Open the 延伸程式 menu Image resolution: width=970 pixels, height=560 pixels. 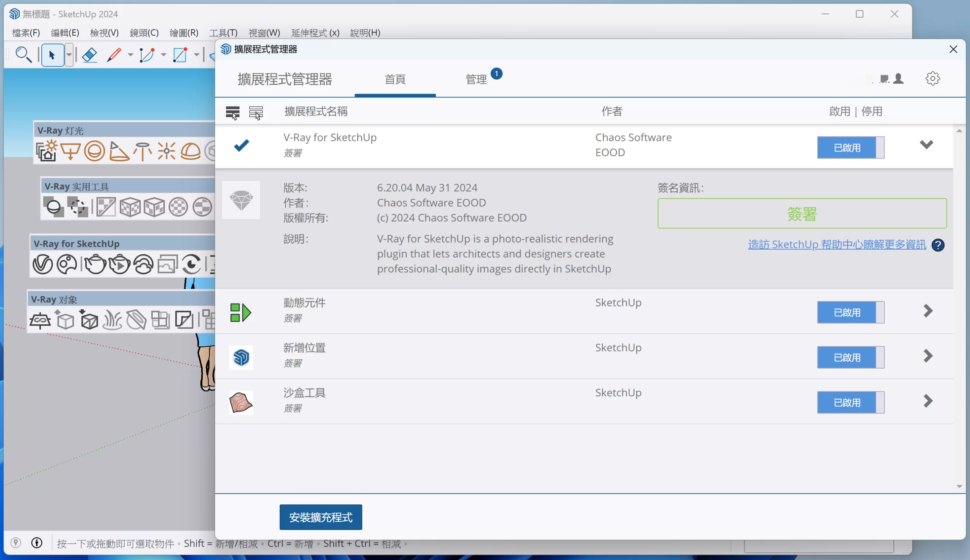tap(315, 33)
